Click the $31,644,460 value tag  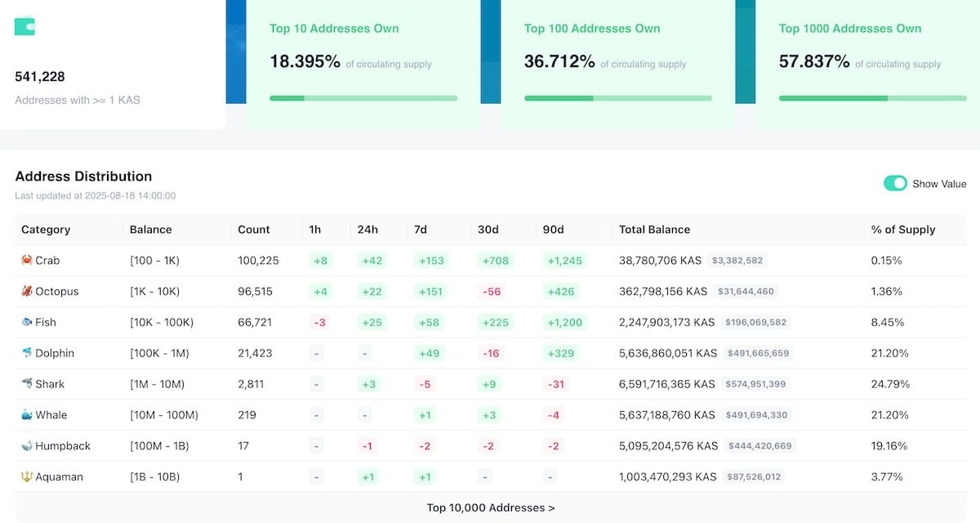click(x=746, y=292)
